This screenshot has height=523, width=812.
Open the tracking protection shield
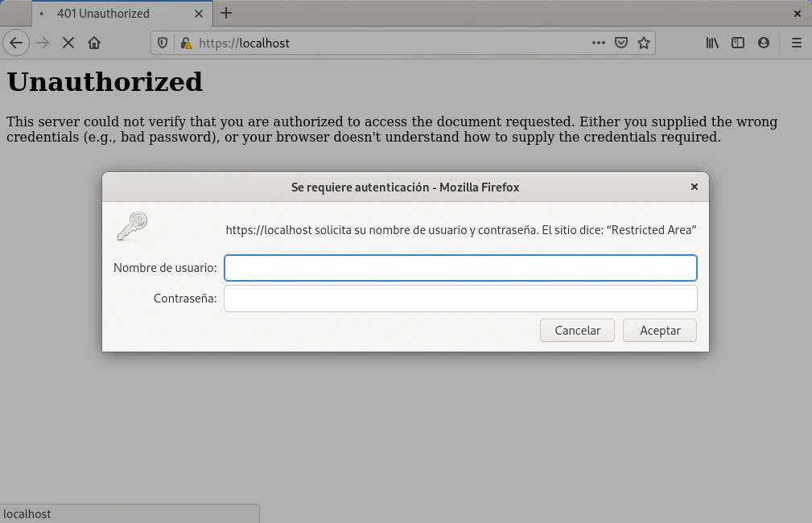point(163,43)
